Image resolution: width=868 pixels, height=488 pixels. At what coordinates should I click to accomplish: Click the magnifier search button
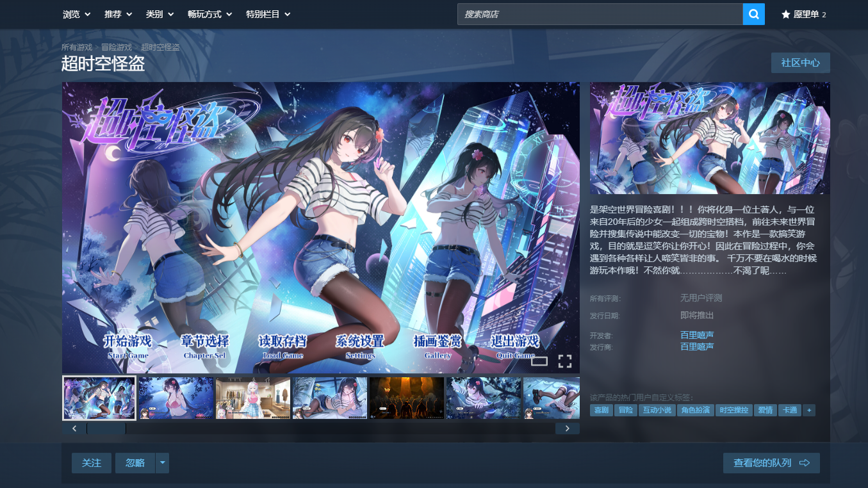pyautogui.click(x=753, y=14)
